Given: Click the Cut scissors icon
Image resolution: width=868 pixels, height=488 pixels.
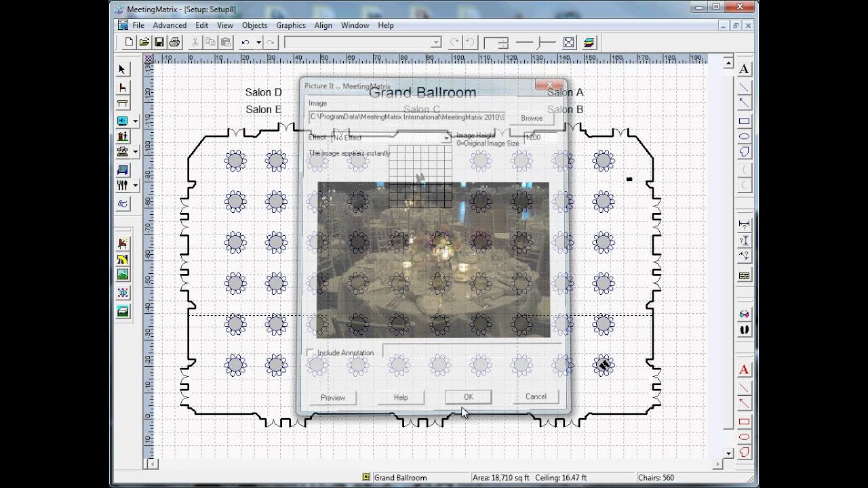Looking at the screenshot, I should [195, 42].
